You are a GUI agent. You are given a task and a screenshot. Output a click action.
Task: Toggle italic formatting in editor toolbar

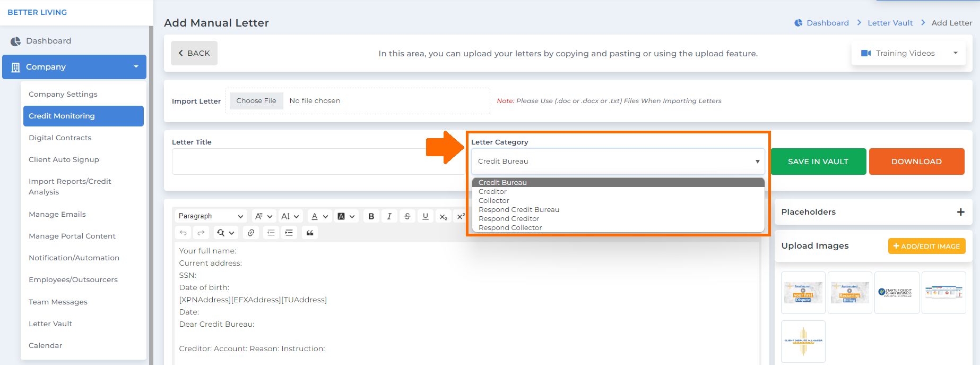click(389, 216)
